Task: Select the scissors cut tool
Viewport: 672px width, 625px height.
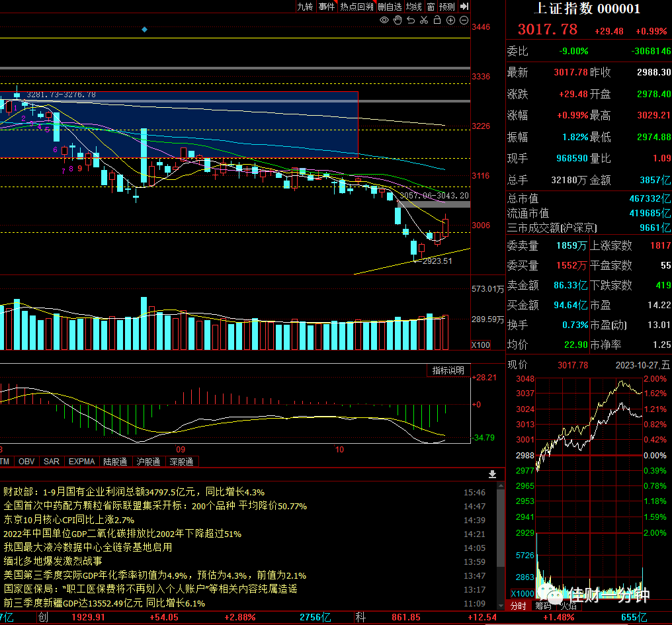Action: point(424,20)
